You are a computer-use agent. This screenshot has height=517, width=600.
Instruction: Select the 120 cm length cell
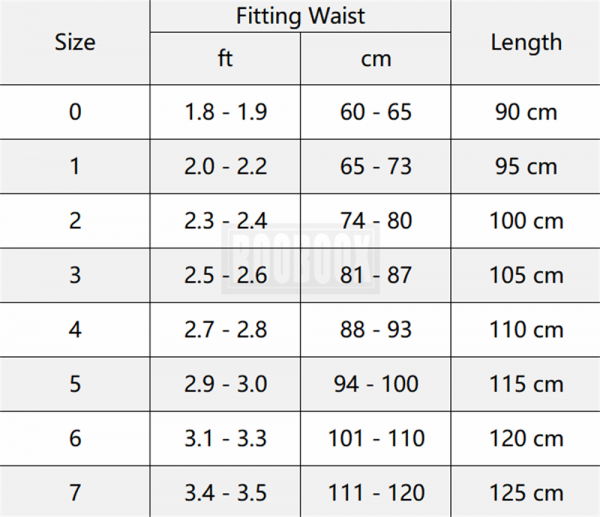(526, 438)
